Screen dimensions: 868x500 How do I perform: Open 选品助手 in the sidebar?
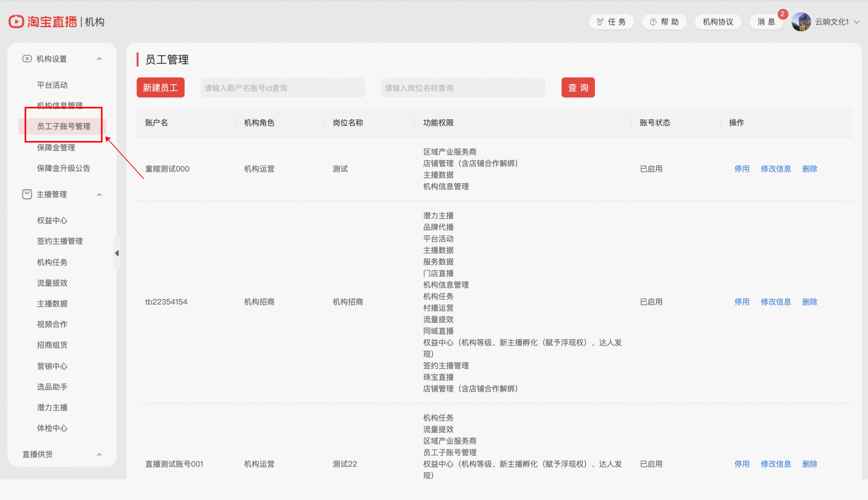pos(52,387)
